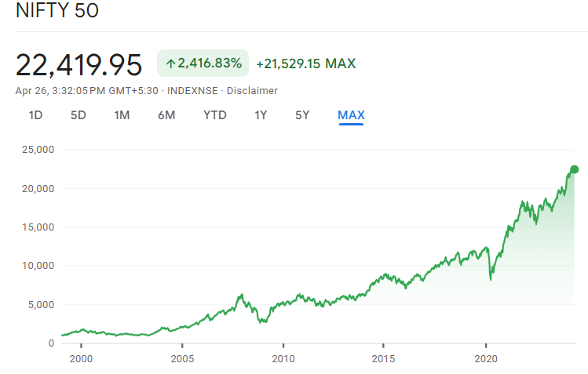Select the 1D time range tab
588x374 pixels.
[35, 115]
